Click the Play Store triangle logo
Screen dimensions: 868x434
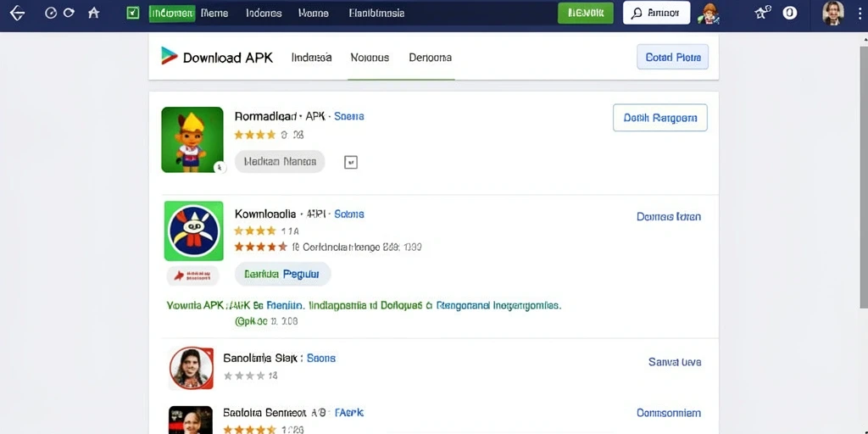[169, 56]
